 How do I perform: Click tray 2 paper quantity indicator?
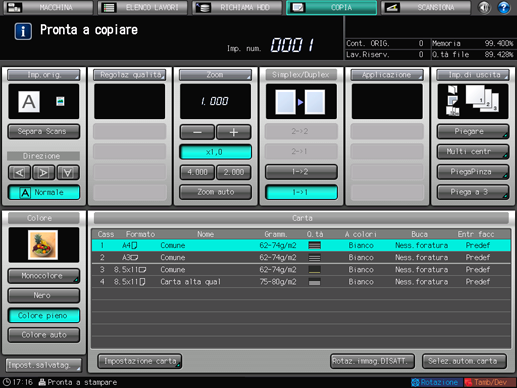(x=314, y=257)
